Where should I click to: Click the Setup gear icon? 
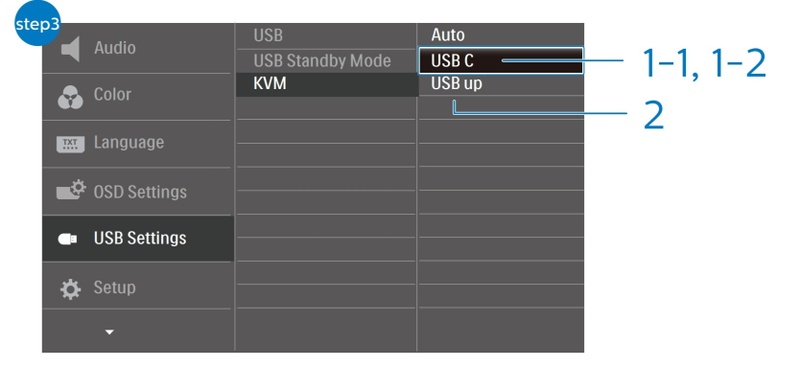pos(70,289)
